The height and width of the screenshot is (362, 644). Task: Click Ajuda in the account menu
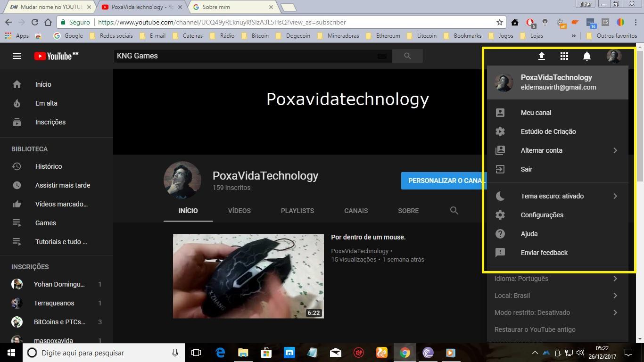coord(558,234)
